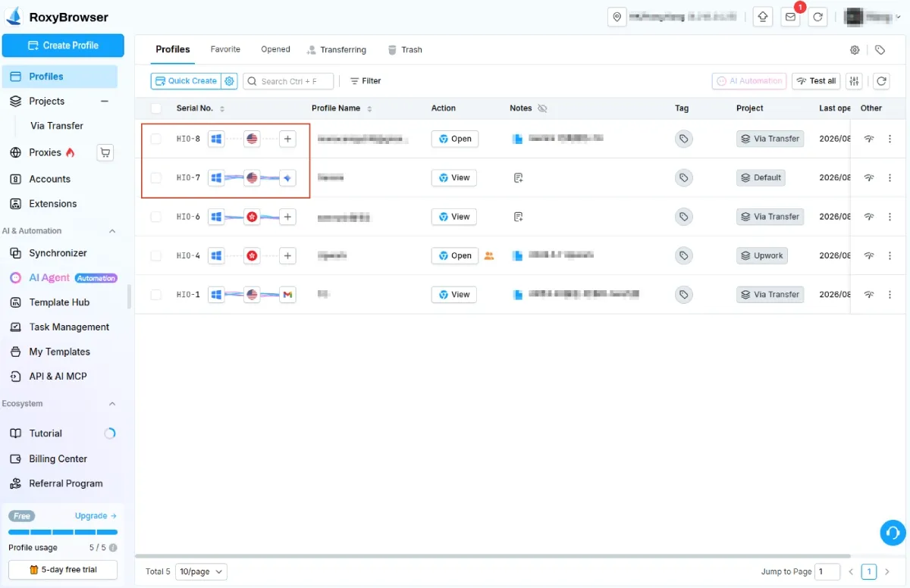Open Quick Create settings gear
Image resolution: width=910 pixels, height=588 pixels.
point(230,81)
